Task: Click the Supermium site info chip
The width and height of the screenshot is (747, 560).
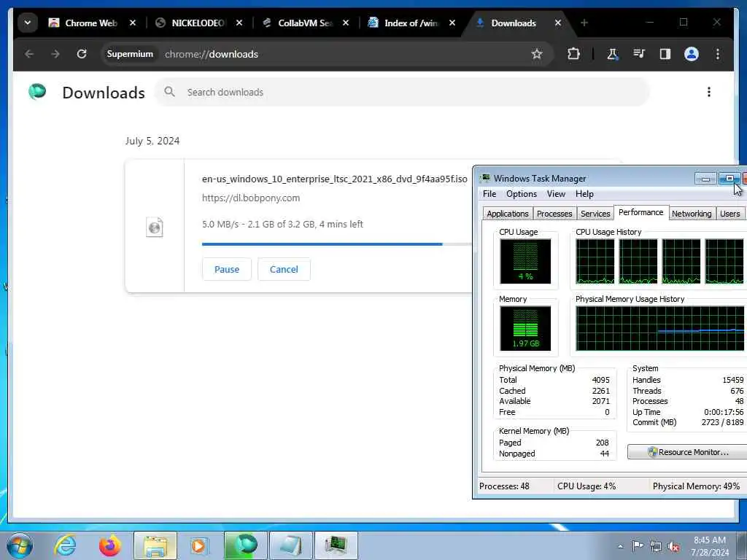Action: point(130,54)
